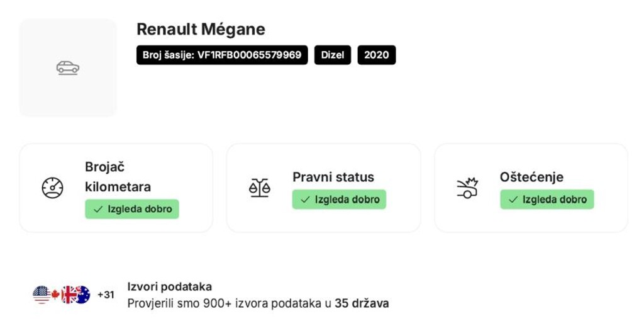Click the Australia flag icon
This screenshot has height=333, width=644.
click(x=82, y=295)
